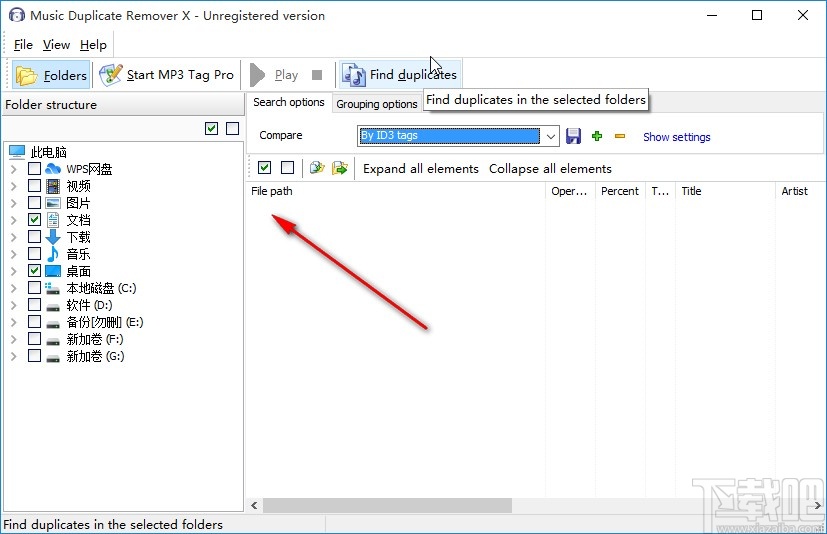Image resolution: width=827 pixels, height=534 pixels.
Task: Expand the 新加卷 (G:) tree node
Action: click(14, 356)
